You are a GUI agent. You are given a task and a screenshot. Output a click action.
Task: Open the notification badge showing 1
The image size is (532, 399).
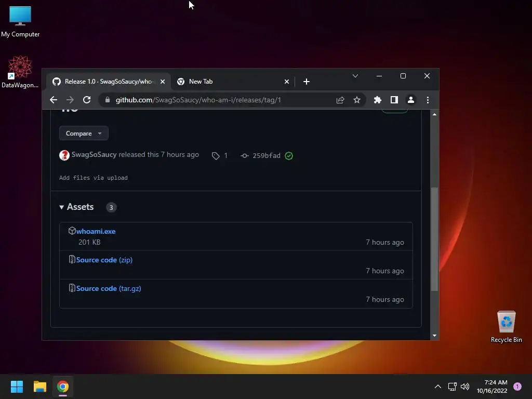(517, 387)
